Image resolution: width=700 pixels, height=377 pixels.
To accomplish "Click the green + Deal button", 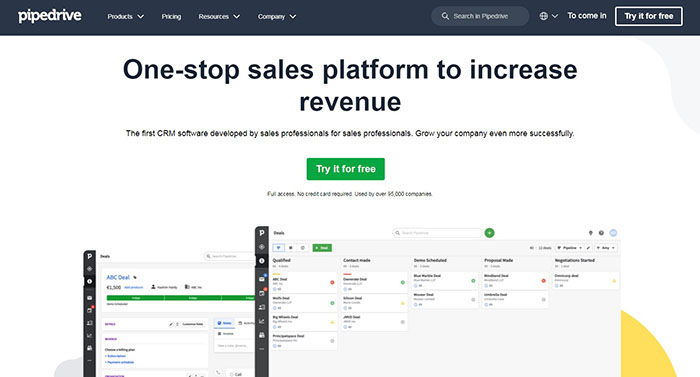I will (322, 247).
